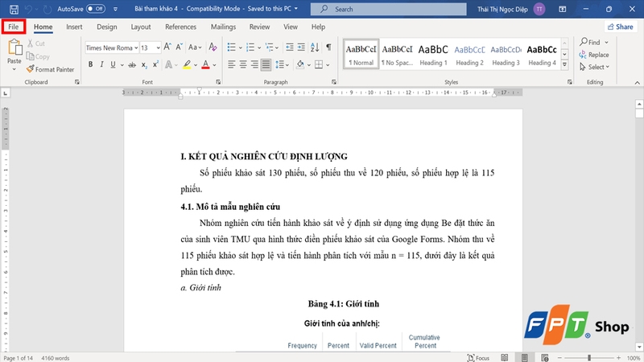Increase font size with grow icon
Screen dimensions: 644x362
167,47
